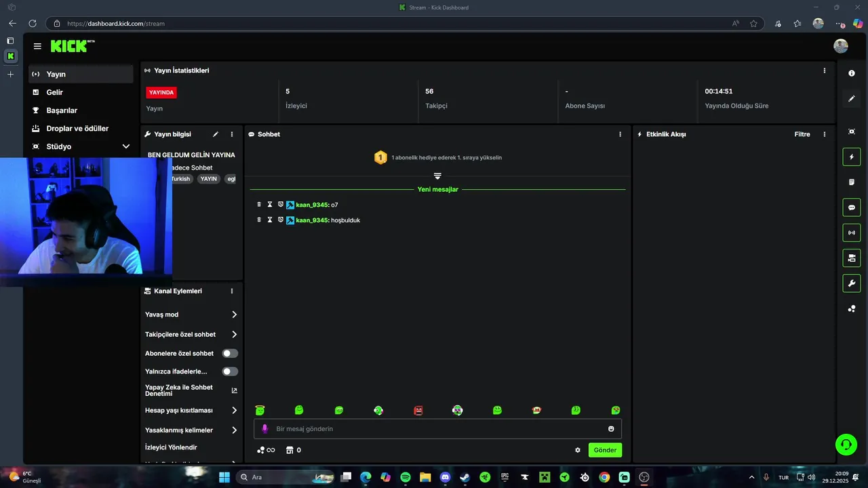Expand Yavaş mod options
868x488 pixels.
click(234, 314)
